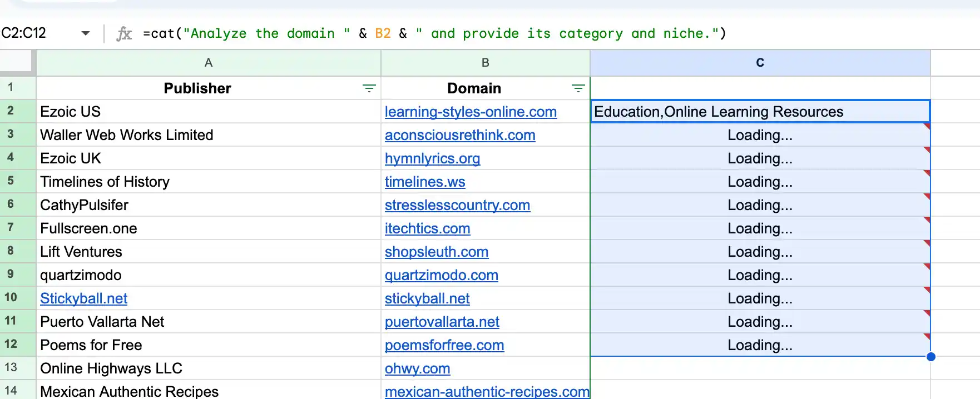Open the timelines.ws link
Image resolution: width=980 pixels, height=399 pixels.
[425, 182]
